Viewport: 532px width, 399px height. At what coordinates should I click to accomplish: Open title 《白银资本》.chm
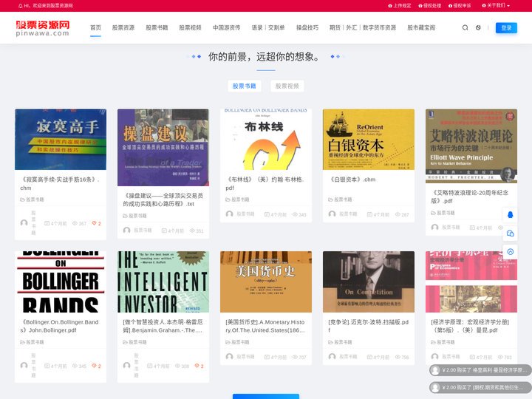pyautogui.click(x=352, y=180)
